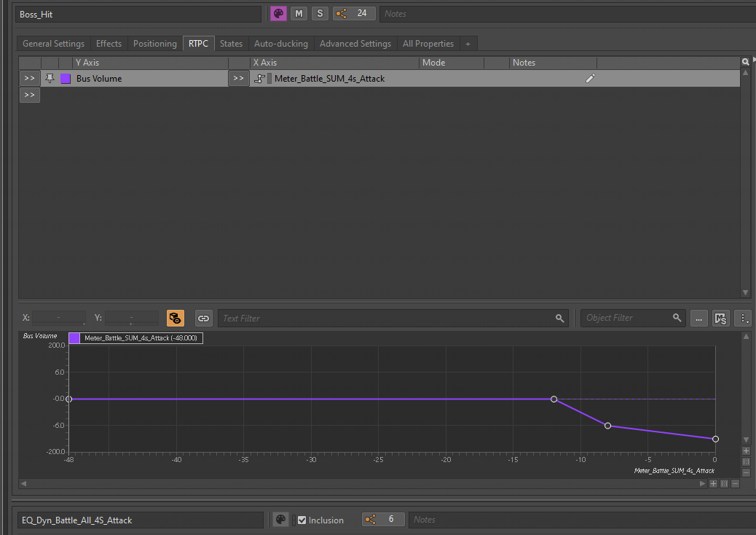Mute the Boss_Hit bus
Viewport: 756px width, 535px height.
point(299,14)
